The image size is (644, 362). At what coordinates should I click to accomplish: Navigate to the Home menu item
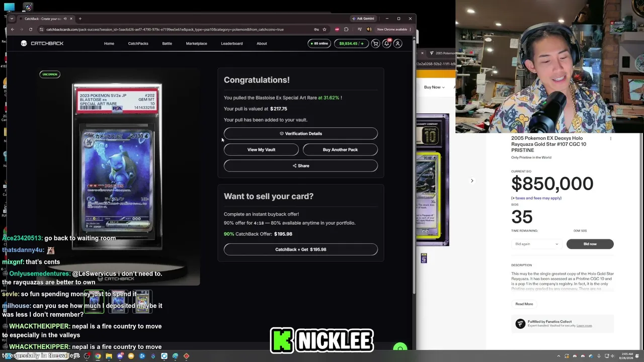click(x=109, y=44)
